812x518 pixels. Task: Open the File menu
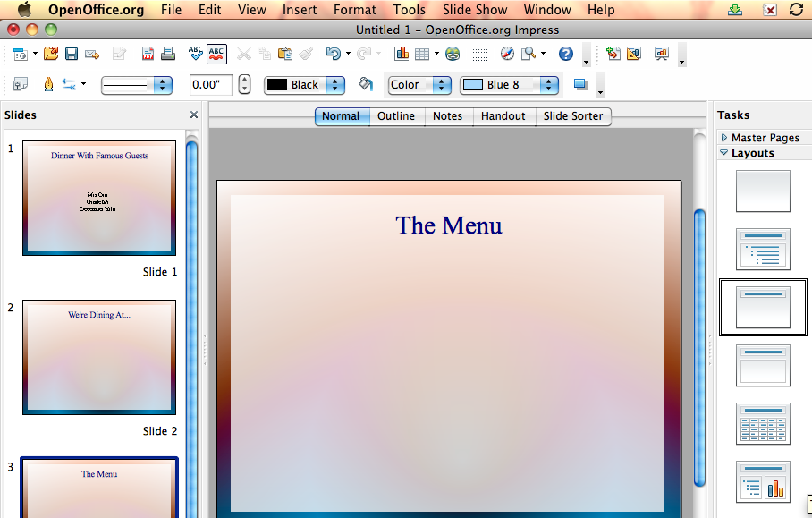click(171, 10)
